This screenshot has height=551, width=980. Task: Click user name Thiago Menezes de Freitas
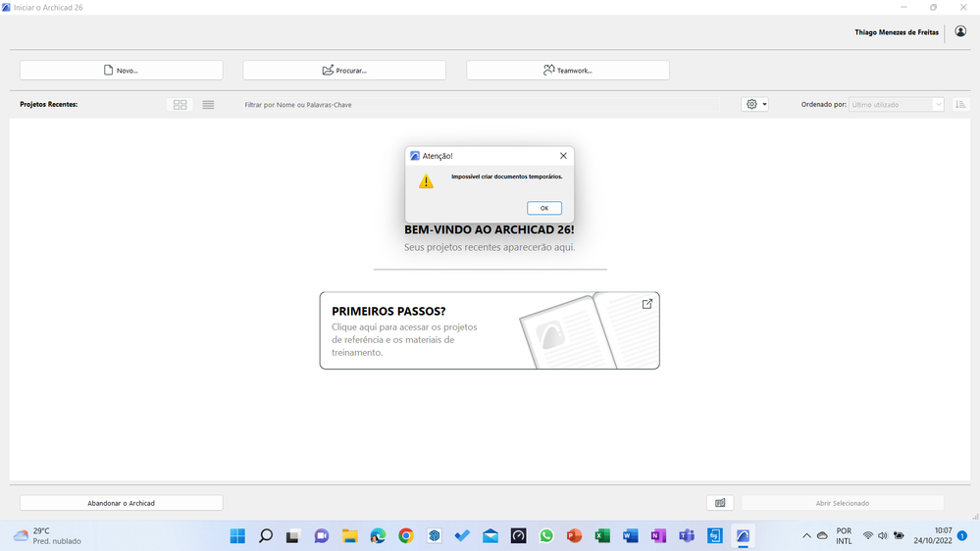point(897,32)
